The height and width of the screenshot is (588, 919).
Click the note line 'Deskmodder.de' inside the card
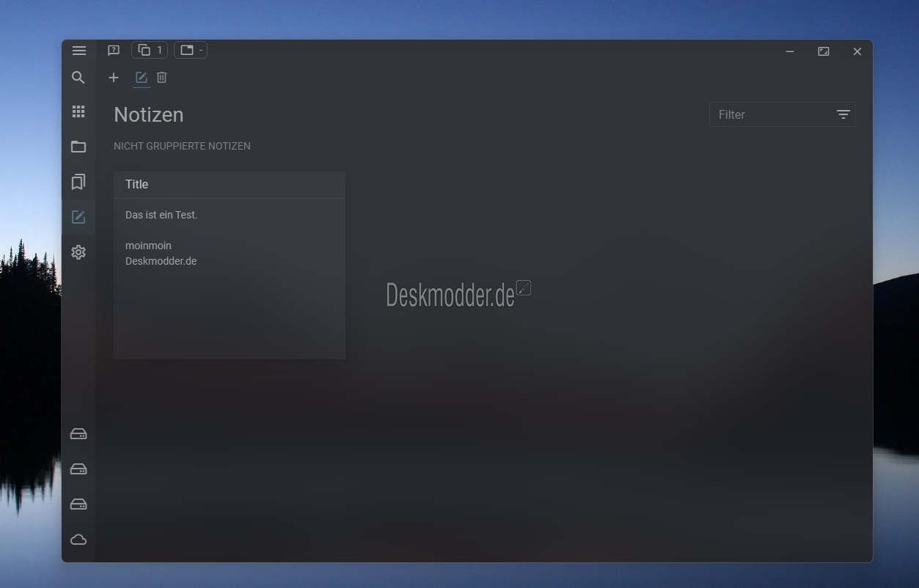click(161, 261)
